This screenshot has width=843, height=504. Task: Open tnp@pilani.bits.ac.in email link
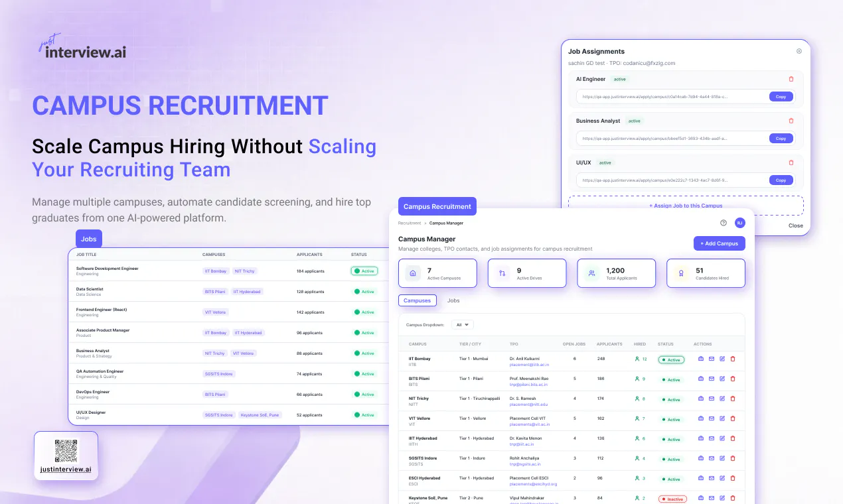pyautogui.click(x=529, y=385)
